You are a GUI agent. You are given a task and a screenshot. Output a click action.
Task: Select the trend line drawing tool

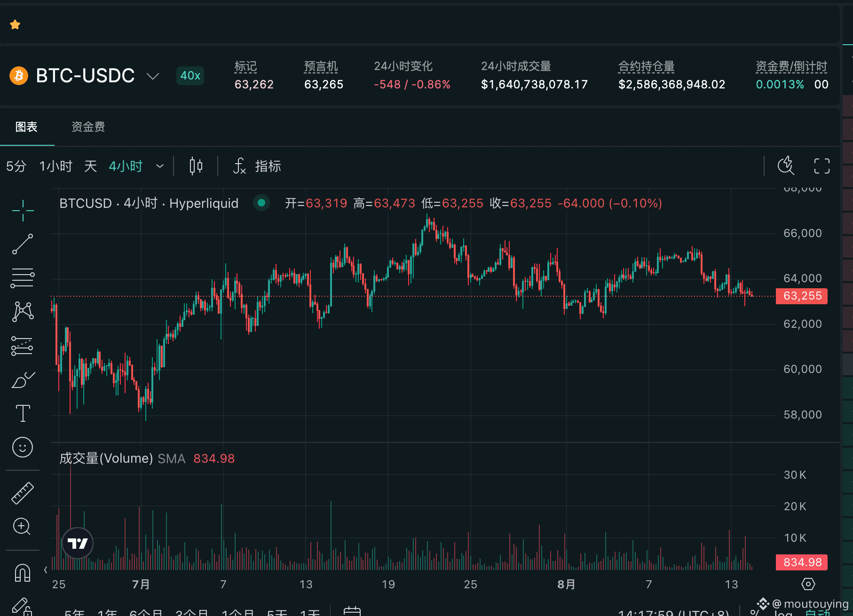coord(23,244)
